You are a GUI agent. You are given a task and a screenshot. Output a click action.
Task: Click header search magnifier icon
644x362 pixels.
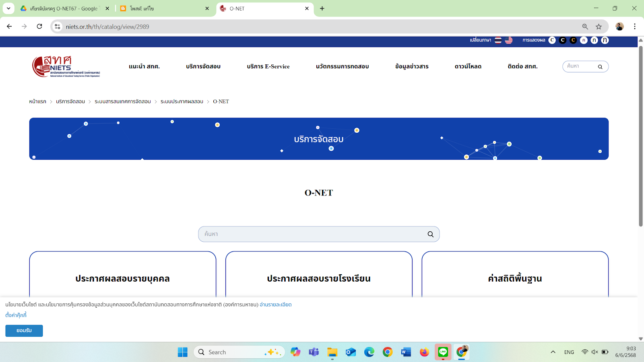[600, 67]
